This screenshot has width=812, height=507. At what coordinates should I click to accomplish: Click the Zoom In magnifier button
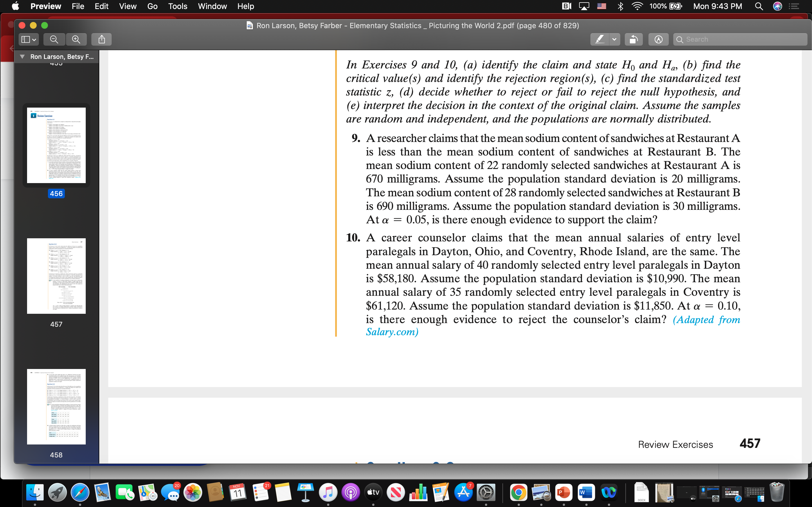(x=76, y=39)
